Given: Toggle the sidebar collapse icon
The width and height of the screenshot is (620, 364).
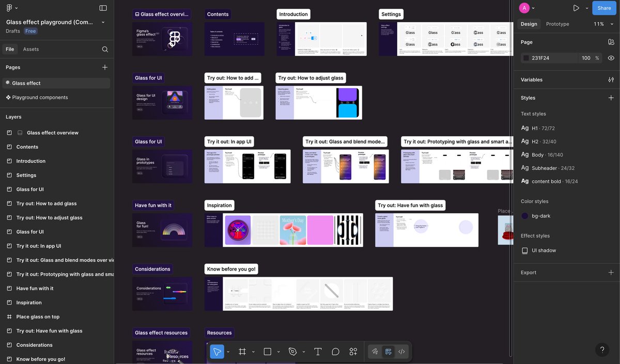Looking at the screenshot, I should pyautogui.click(x=103, y=8).
